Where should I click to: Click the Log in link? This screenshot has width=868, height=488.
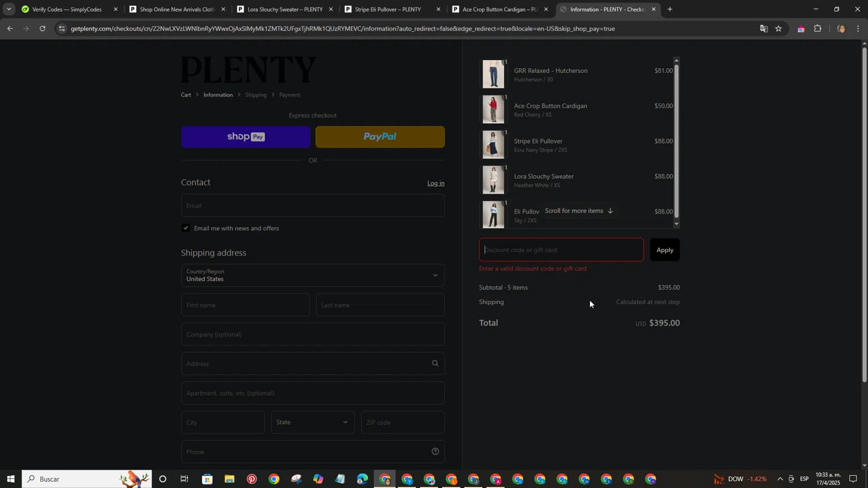436,183
